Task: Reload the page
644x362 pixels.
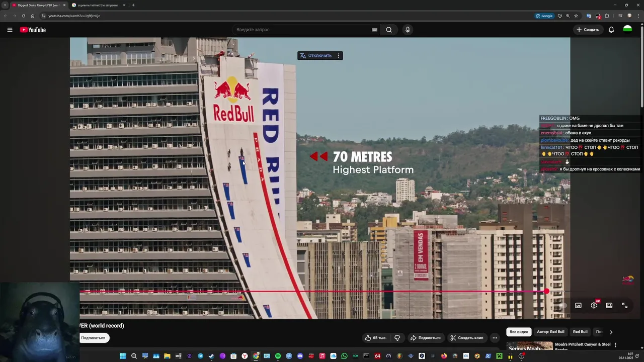Action: pos(24,16)
